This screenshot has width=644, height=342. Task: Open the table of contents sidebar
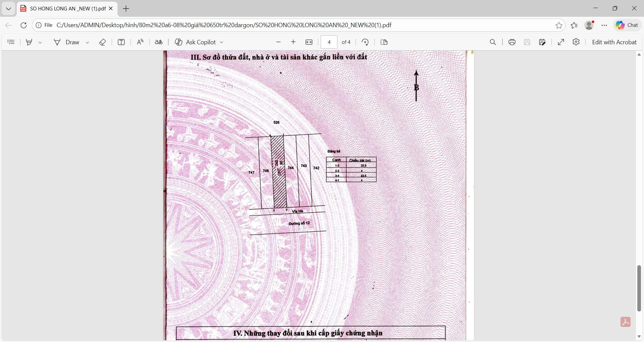point(11,42)
